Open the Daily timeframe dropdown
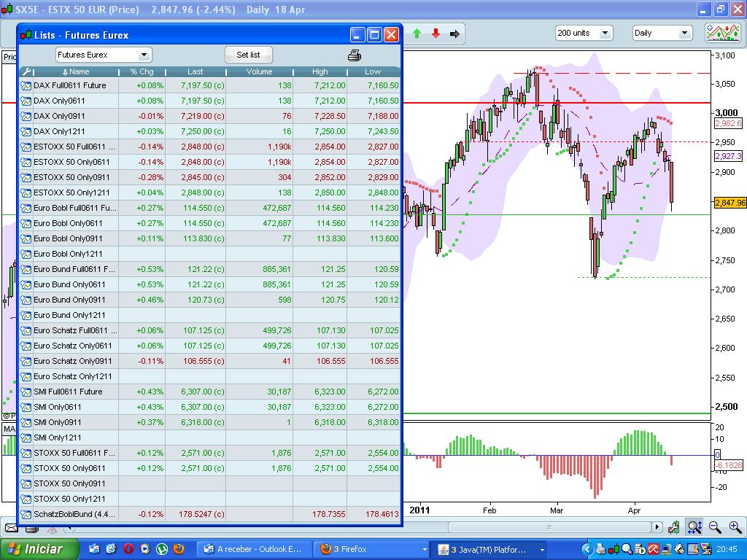Screen dimensions: 747x560 [684, 33]
